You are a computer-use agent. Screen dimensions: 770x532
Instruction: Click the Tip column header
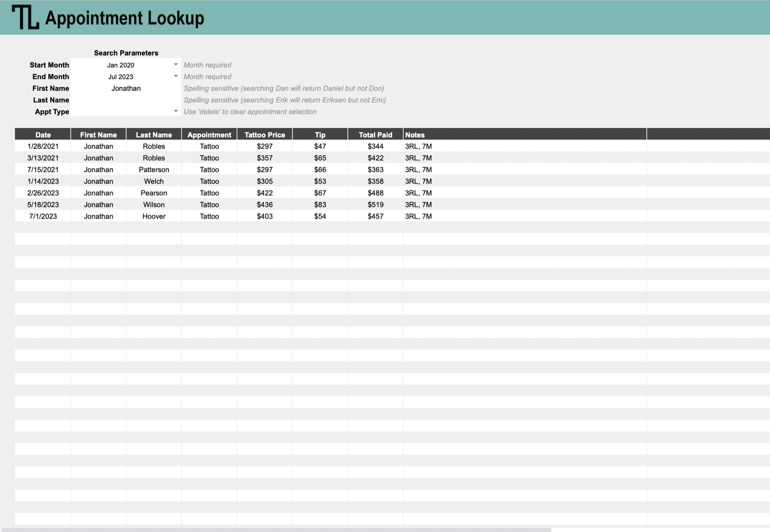(320, 135)
